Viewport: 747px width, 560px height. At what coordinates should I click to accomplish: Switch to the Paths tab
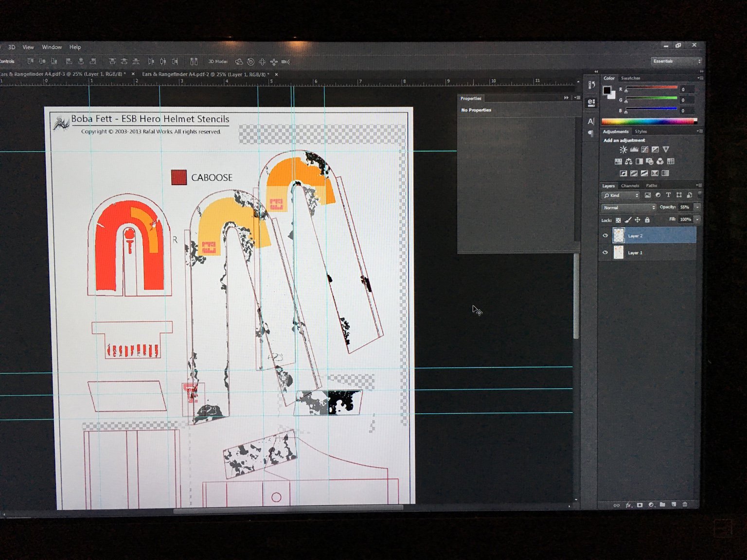coord(652,186)
